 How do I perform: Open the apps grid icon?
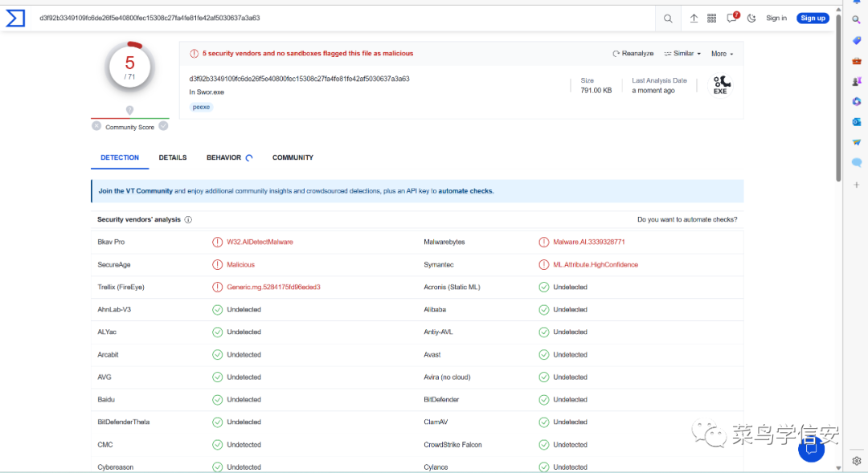coord(712,18)
